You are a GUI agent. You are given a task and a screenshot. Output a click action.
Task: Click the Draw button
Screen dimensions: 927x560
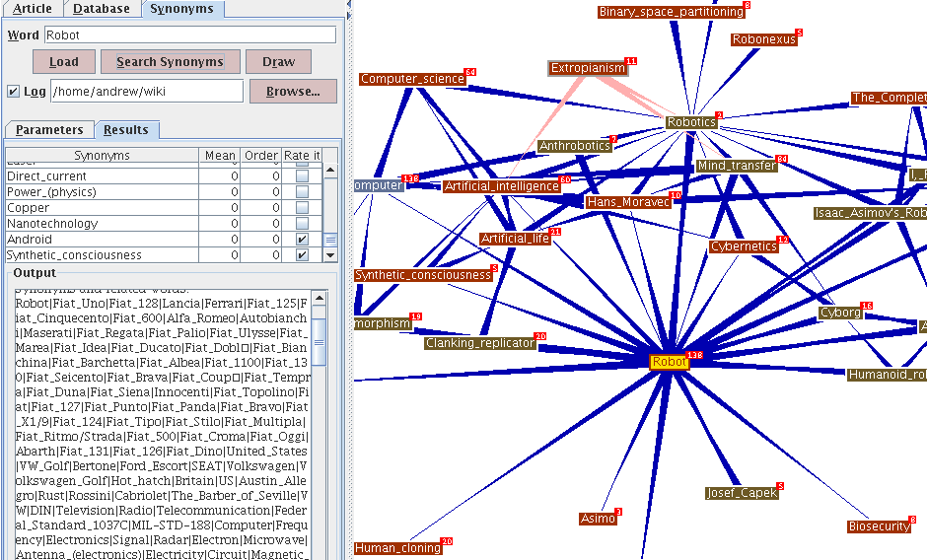pyautogui.click(x=278, y=61)
